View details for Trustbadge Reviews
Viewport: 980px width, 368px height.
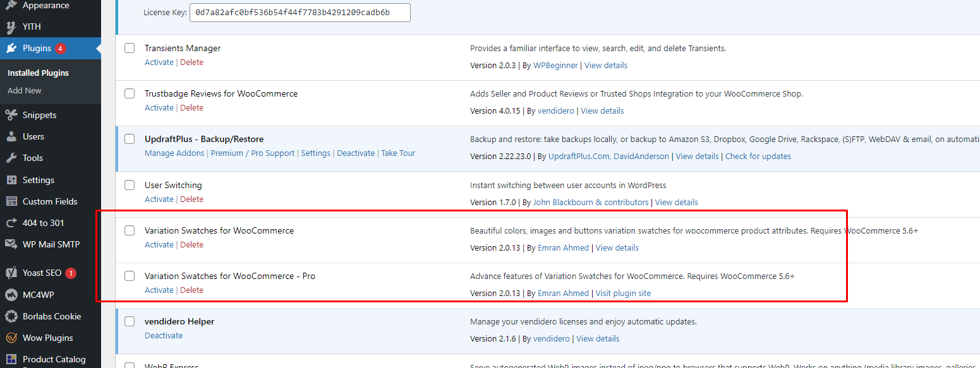pos(602,110)
